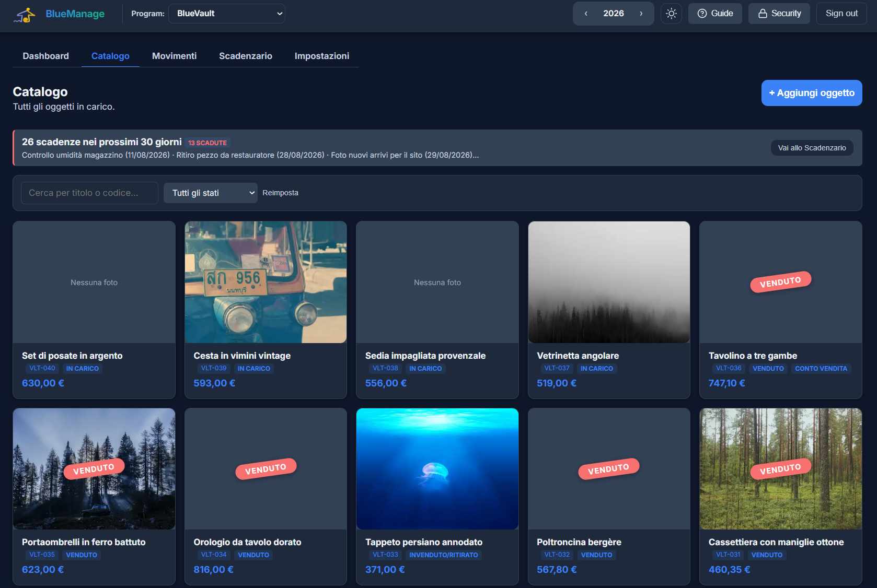The width and height of the screenshot is (877, 588).
Task: Click the Tavolino a tre gambe title
Action: (x=753, y=356)
